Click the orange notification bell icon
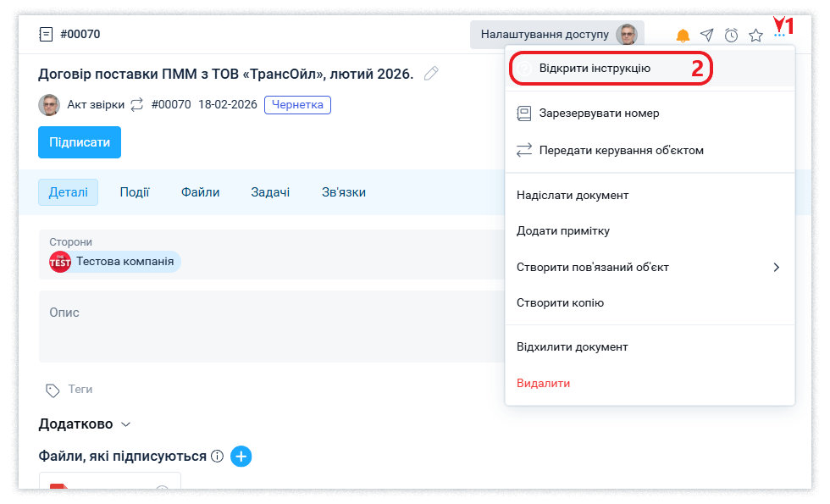The image size is (830, 504). coord(683,36)
